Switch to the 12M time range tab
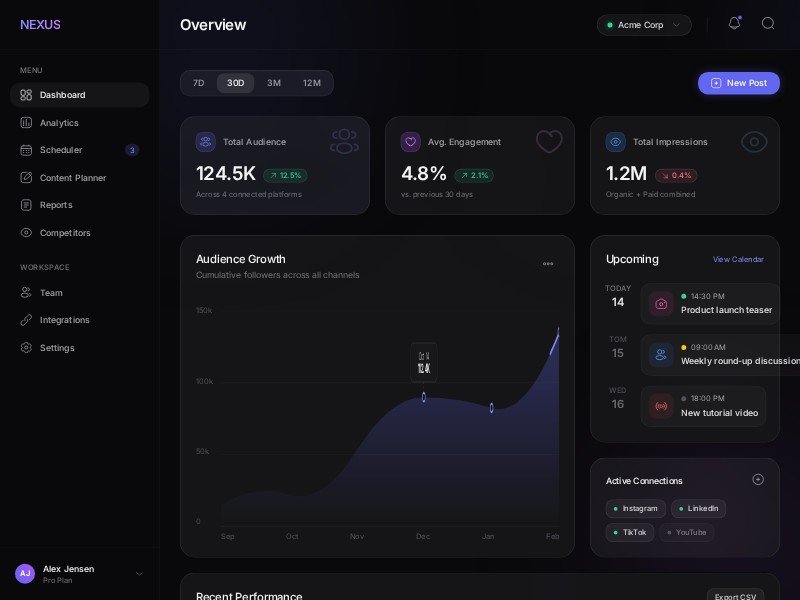 pos(312,83)
